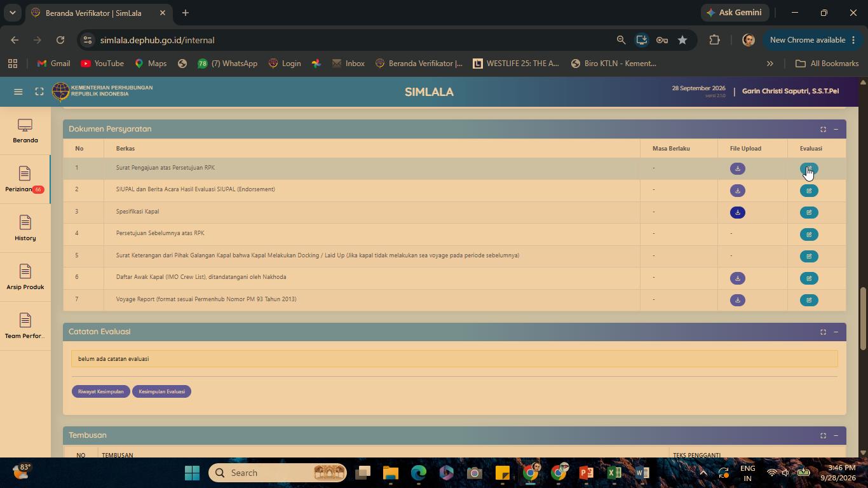
Task: Download file for Spesifikasi Kapal row
Action: tap(738, 212)
